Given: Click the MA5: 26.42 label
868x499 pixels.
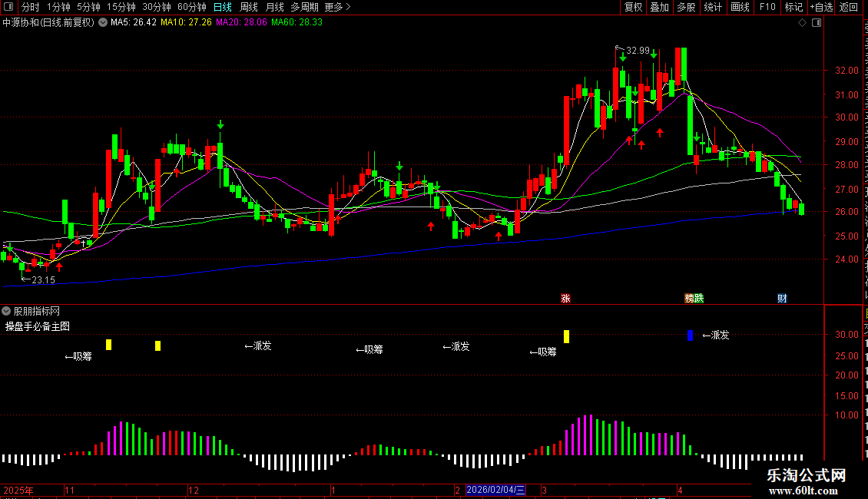Looking at the screenshot, I should 134,22.
